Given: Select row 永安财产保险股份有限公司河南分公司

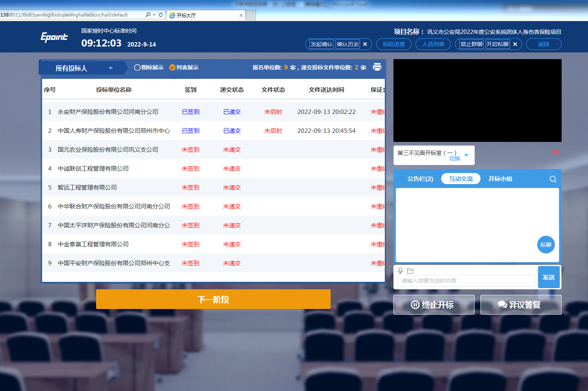Looking at the screenshot, I should [x=213, y=112].
